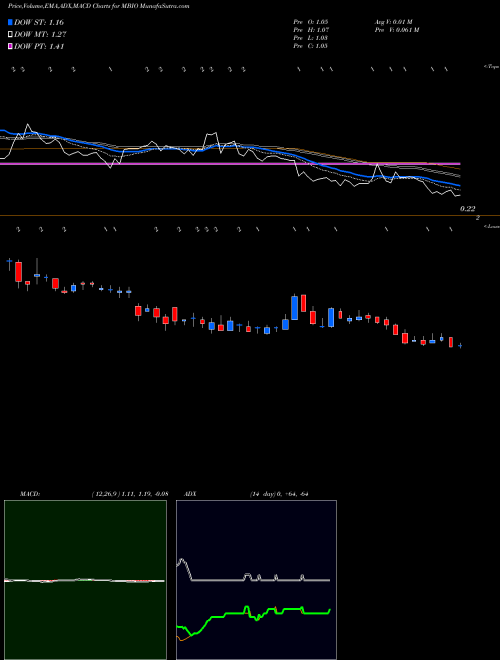Select the 'DOW MT: 1.27' label
Image resolution: width=500 pixels, height=660 pixels.
click(x=40, y=35)
